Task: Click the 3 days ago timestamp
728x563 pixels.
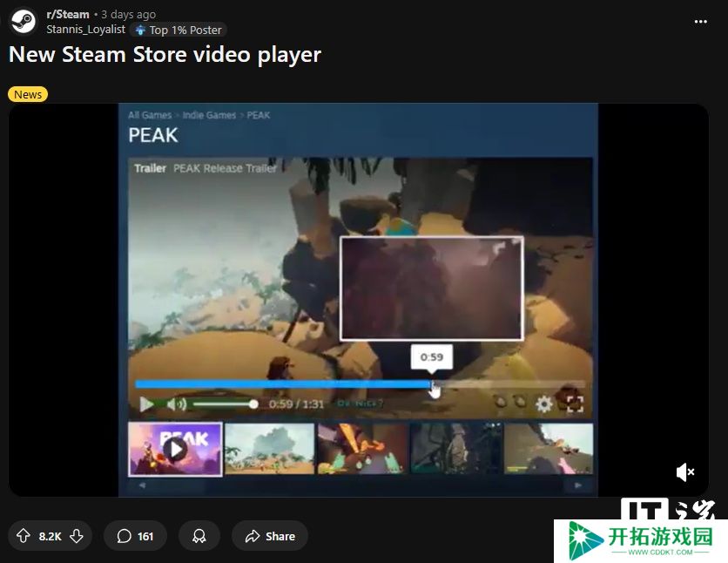Action: point(129,15)
